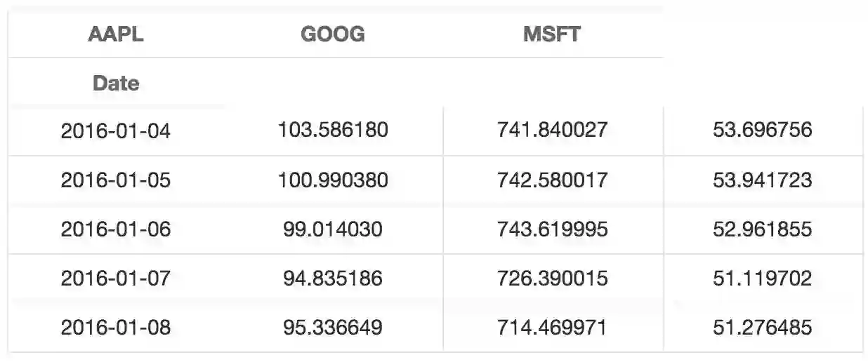
Task: Select the 2016-01-06 date row label
Action: (116, 229)
